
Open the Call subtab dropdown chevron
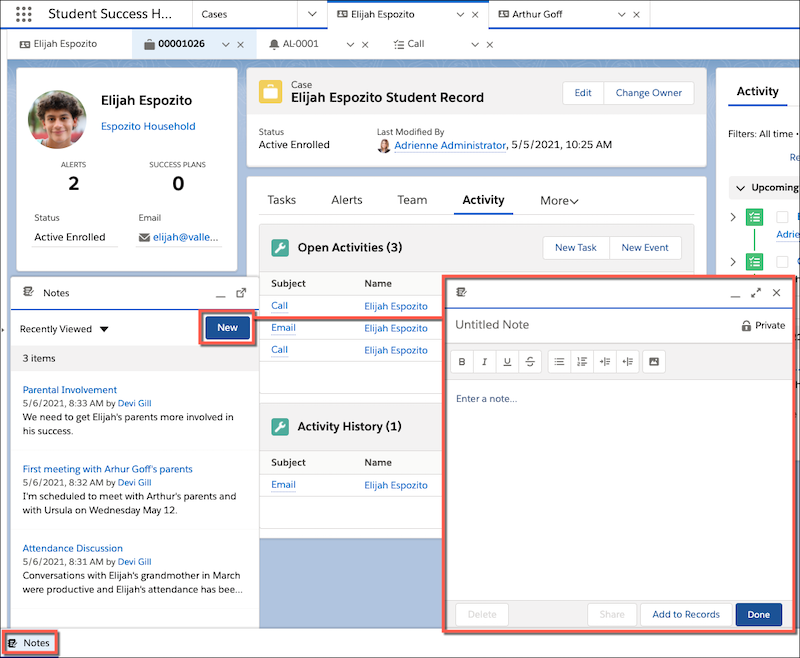coord(475,45)
